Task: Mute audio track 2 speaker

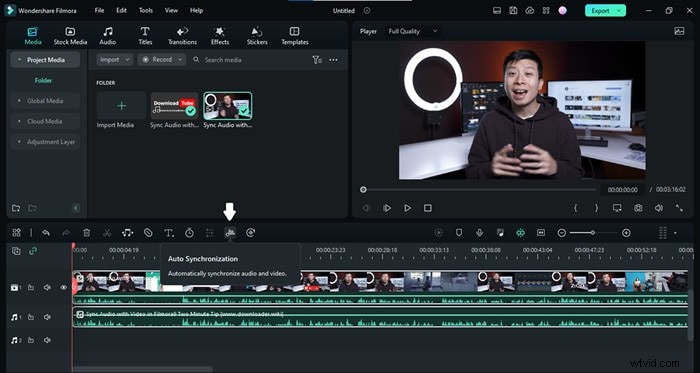Action: pos(47,340)
